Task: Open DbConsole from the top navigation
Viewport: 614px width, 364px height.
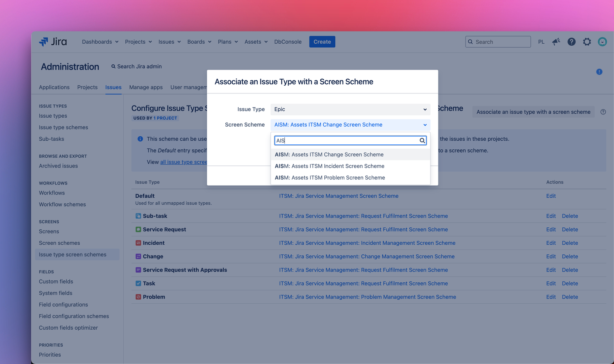Action: click(x=288, y=42)
